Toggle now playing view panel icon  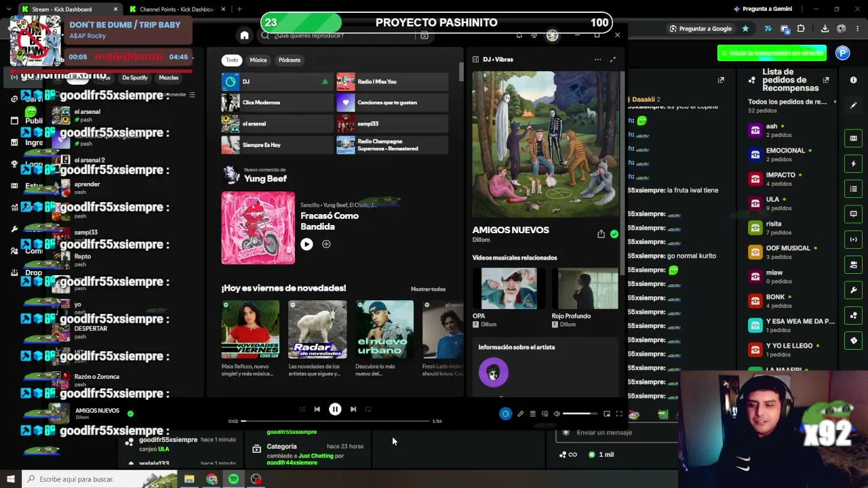coord(475,60)
